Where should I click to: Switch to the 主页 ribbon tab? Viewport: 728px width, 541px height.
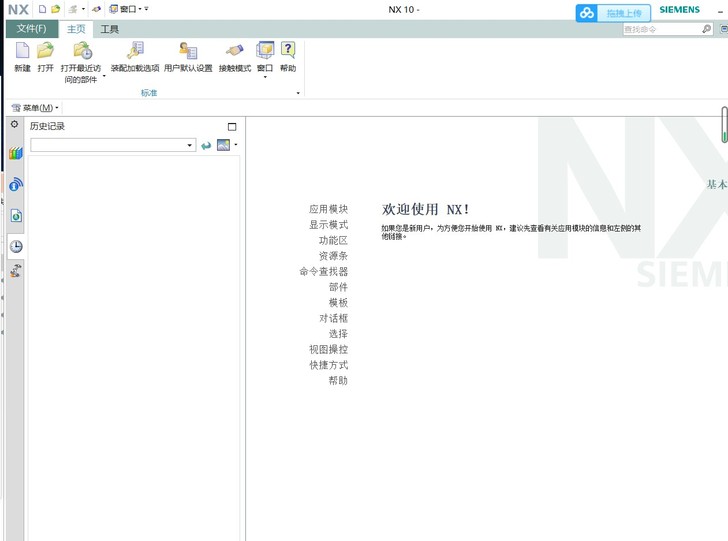coord(76,29)
